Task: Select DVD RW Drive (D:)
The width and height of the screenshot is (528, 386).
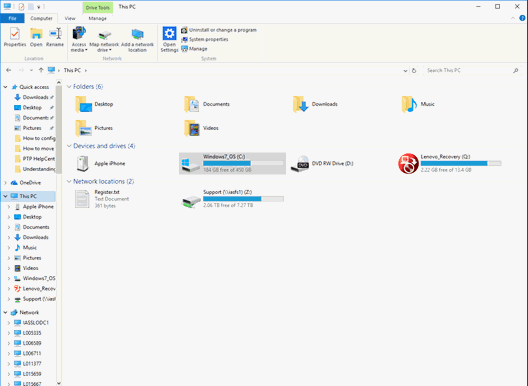Action: (x=322, y=163)
